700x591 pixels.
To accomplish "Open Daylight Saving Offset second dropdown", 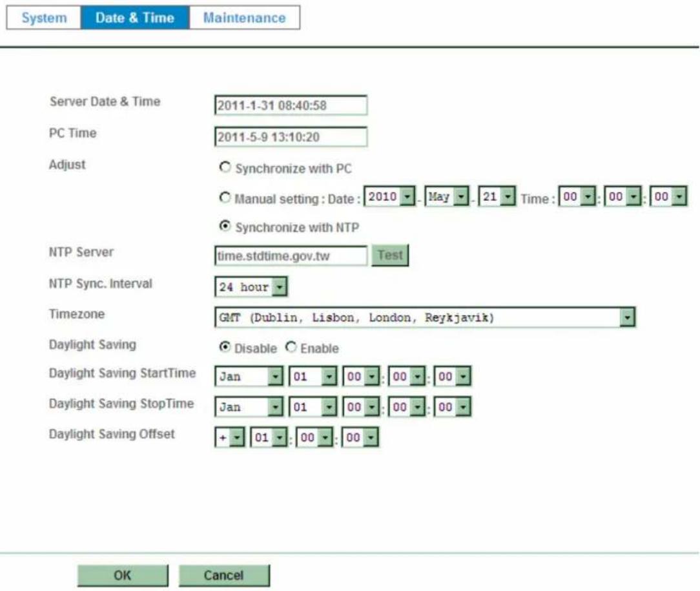I will pyautogui.click(x=360, y=437).
